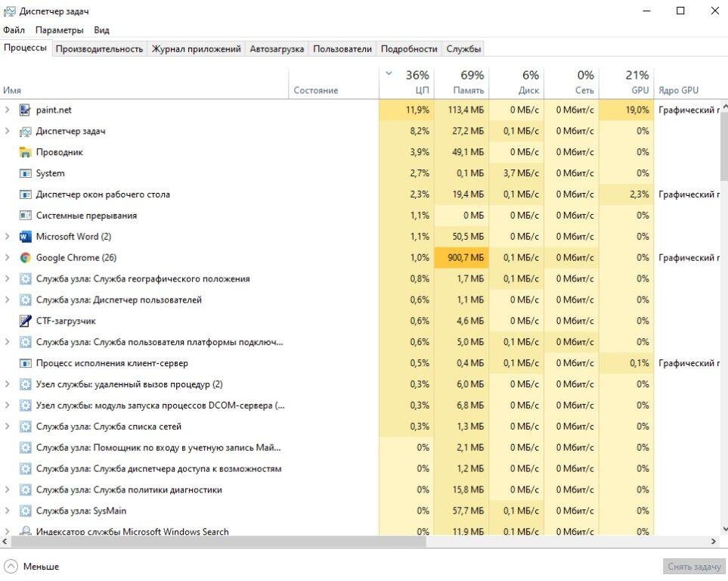
Task: Click the Microsoft Word icon
Action: [x=25, y=237]
